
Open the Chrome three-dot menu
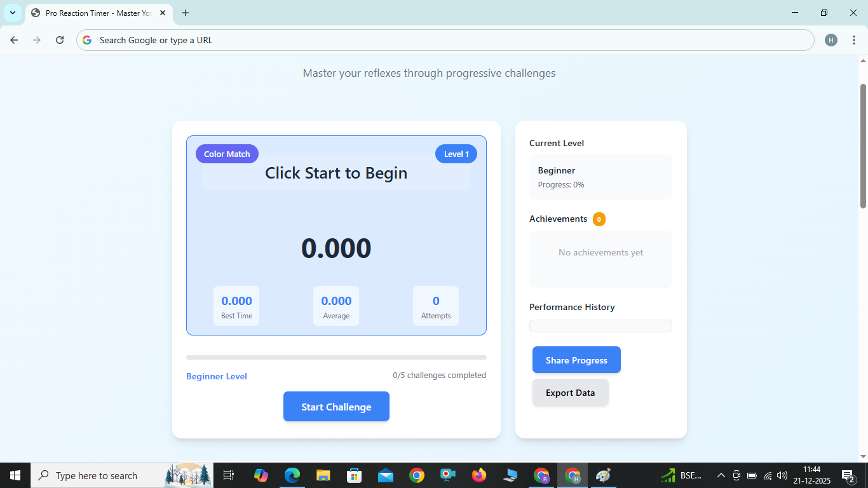(854, 39)
